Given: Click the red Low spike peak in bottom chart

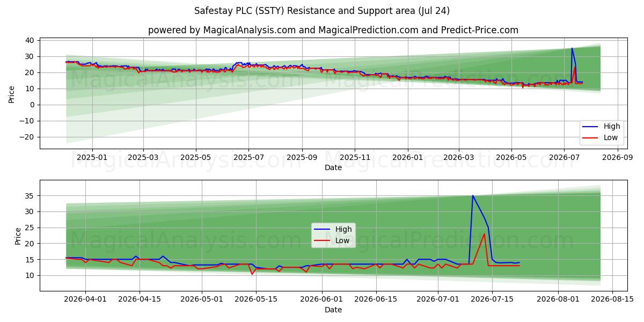Looking at the screenshot, I should [x=485, y=234].
